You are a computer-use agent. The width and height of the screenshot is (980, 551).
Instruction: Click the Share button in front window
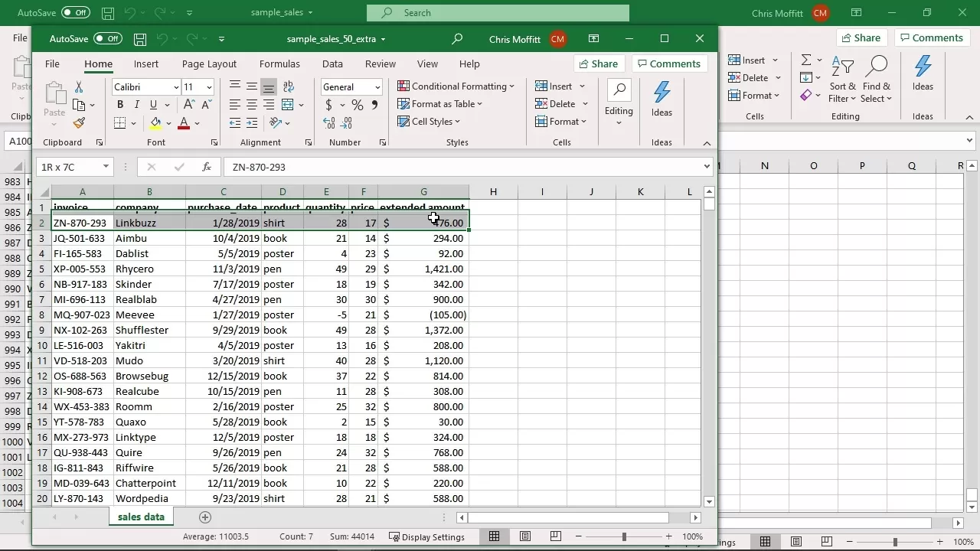597,64
